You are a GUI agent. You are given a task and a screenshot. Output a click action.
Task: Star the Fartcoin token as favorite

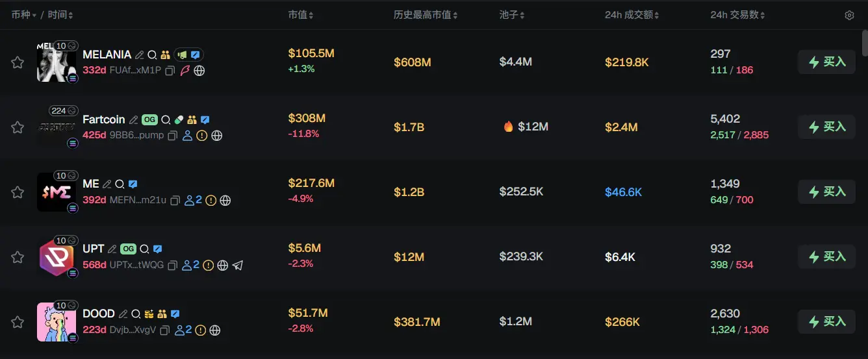(x=18, y=127)
